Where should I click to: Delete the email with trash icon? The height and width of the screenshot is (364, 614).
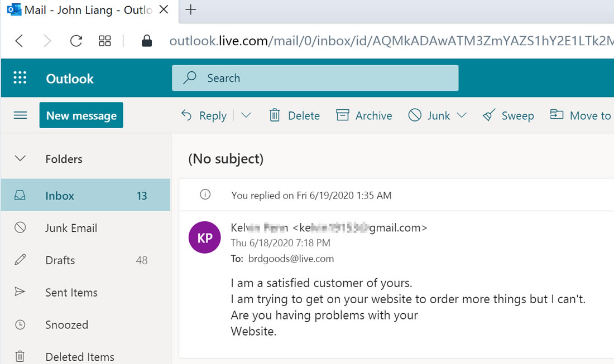pyautogui.click(x=295, y=115)
